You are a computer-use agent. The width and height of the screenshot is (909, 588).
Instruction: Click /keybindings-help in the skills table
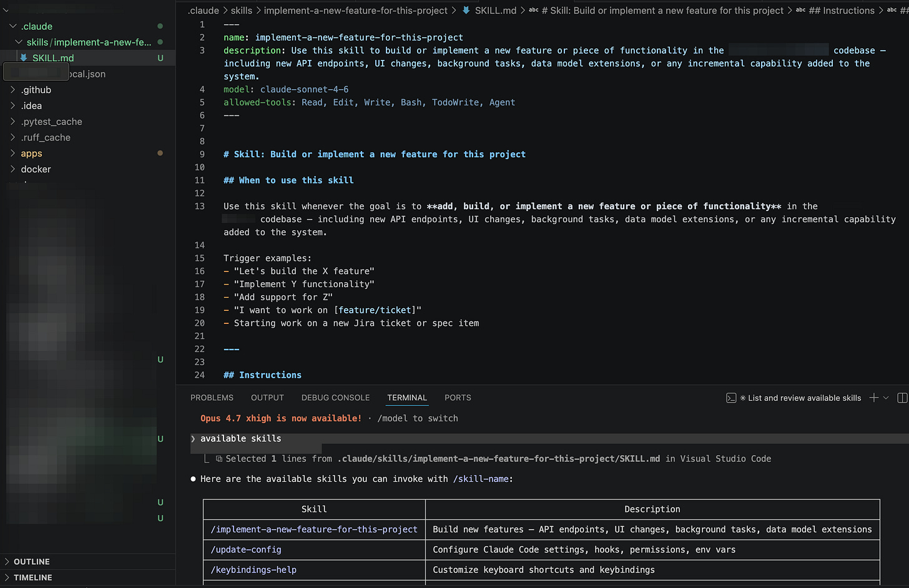coord(253,570)
